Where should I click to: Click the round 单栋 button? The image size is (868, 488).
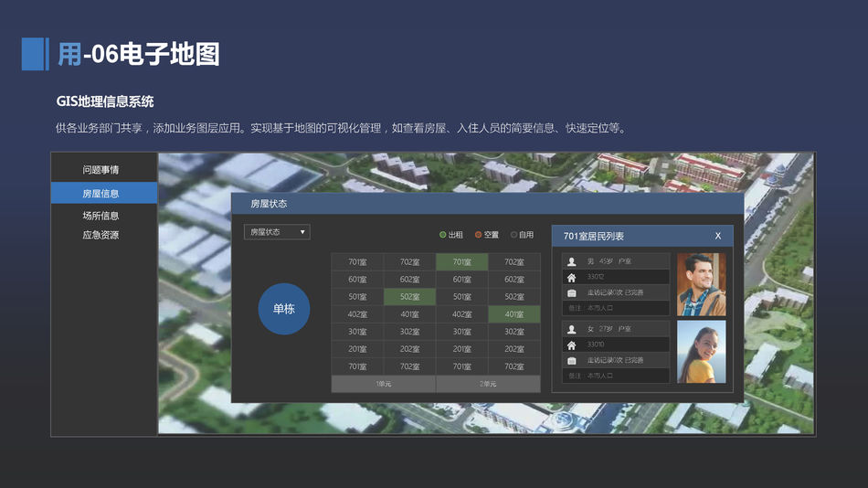click(x=284, y=309)
